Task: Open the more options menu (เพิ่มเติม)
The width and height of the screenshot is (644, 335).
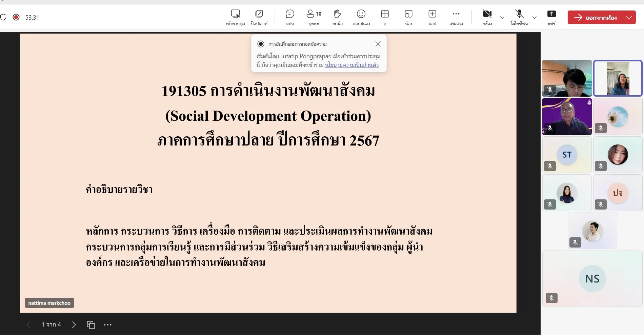Action: coord(456,17)
